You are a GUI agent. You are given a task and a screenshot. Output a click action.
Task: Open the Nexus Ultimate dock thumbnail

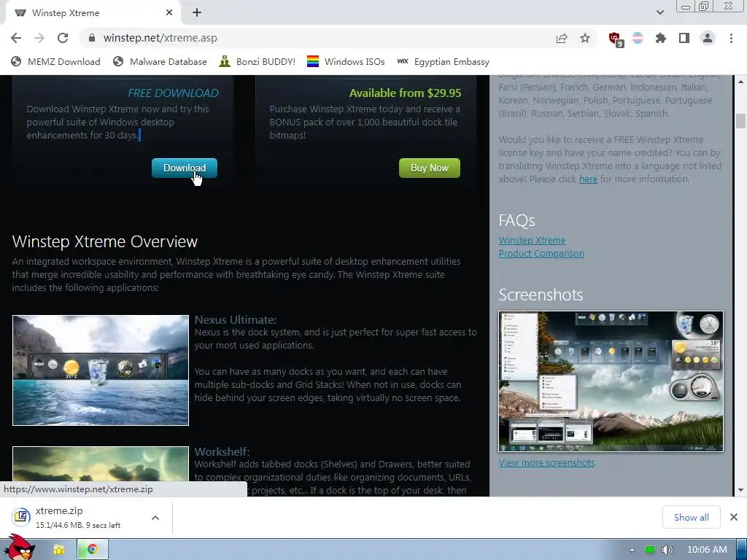click(101, 370)
